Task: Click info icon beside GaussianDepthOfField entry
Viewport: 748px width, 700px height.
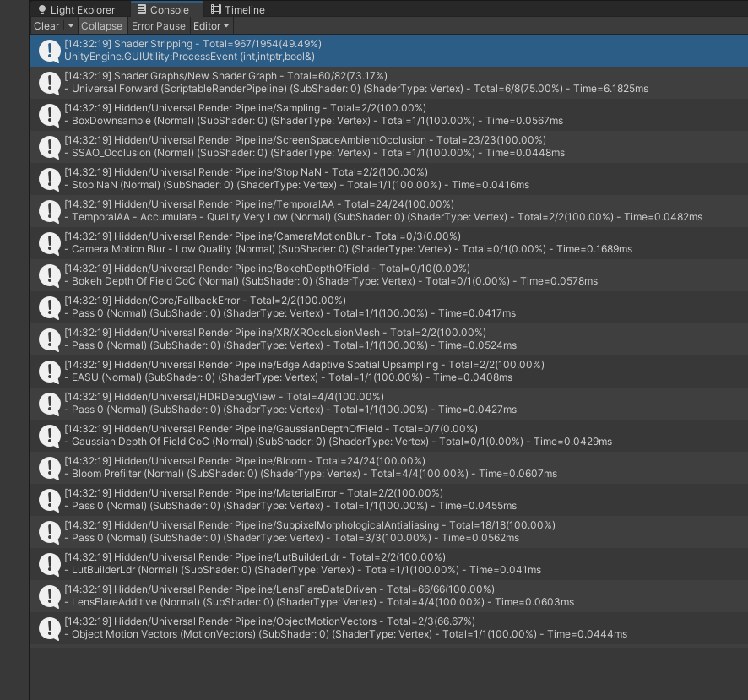Action: point(50,435)
